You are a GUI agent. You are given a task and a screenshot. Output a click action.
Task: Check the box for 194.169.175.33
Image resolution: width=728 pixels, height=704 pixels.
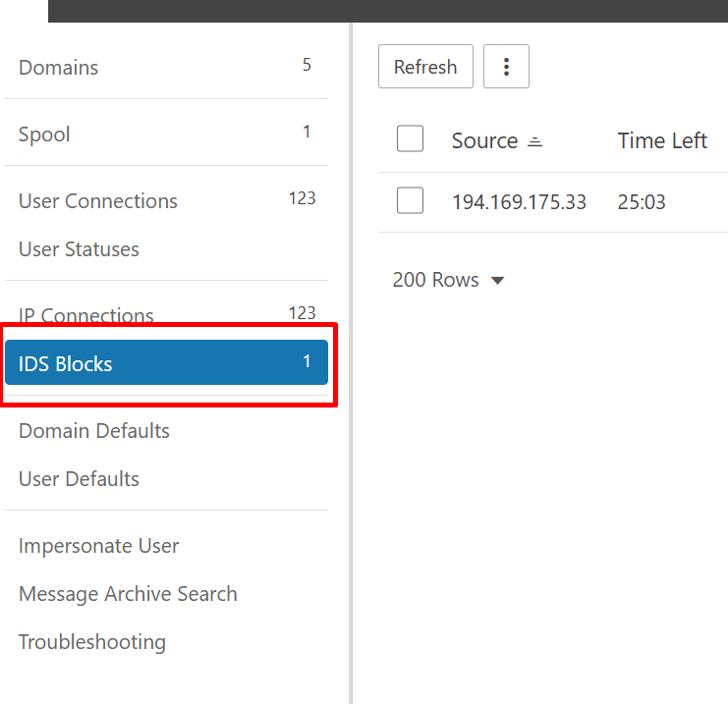(410, 201)
